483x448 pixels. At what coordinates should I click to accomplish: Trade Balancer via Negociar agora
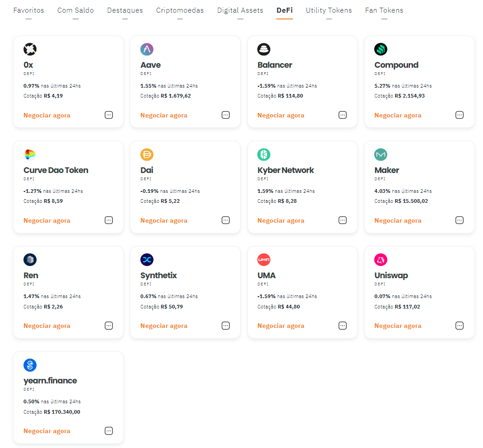coord(281,115)
